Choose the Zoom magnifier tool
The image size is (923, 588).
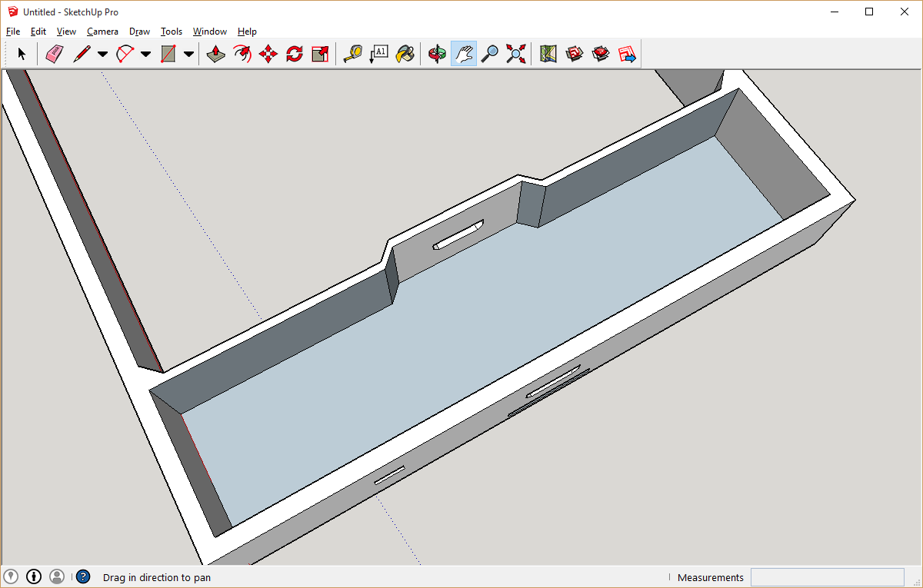[x=490, y=54]
